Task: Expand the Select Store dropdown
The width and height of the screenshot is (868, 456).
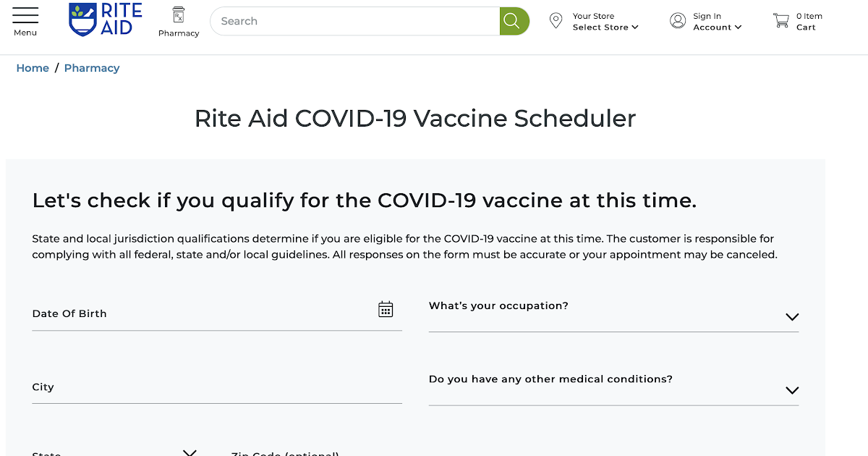Action: pos(605,28)
